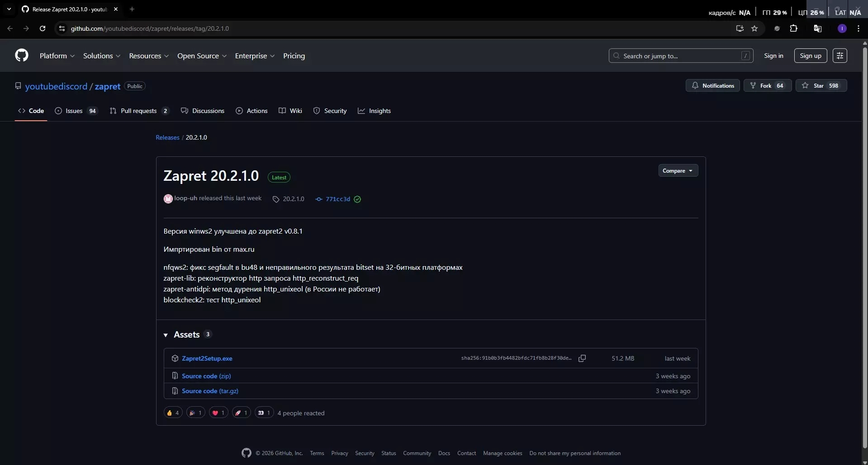868x465 pixels.
Task: Click the translate page icon
Action: tap(817, 28)
